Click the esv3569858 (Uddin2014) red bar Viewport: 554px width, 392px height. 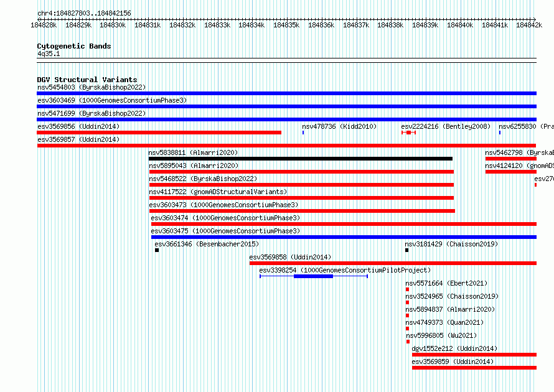(x=393, y=263)
